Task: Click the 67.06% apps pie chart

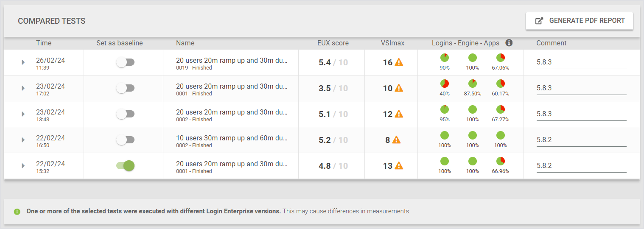Action: [x=501, y=58]
